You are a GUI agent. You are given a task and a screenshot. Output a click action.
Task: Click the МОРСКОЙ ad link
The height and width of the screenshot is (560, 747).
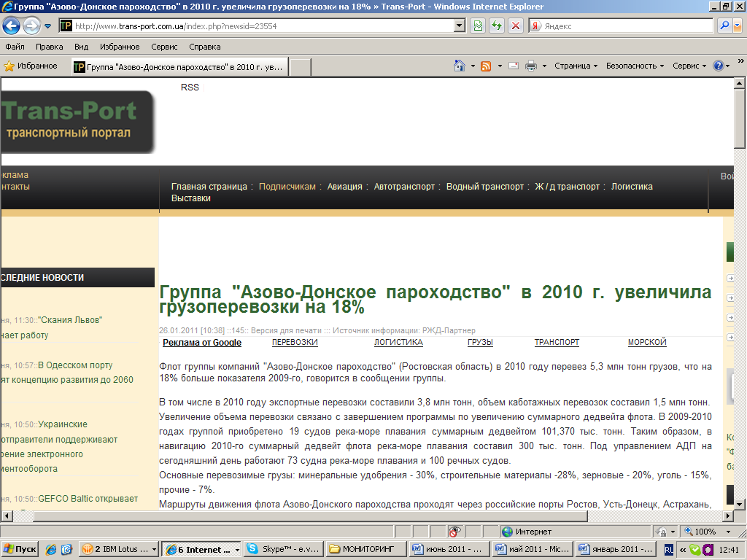coord(647,343)
